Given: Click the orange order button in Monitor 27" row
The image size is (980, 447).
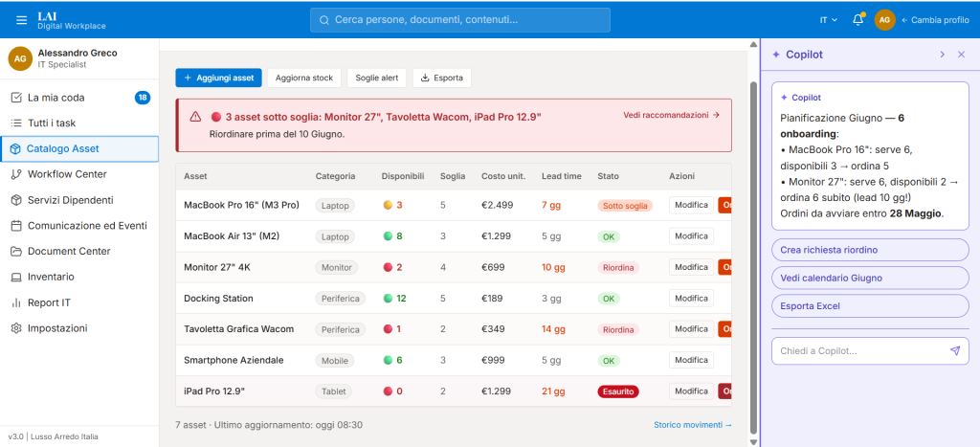Looking at the screenshot, I should (x=725, y=267).
